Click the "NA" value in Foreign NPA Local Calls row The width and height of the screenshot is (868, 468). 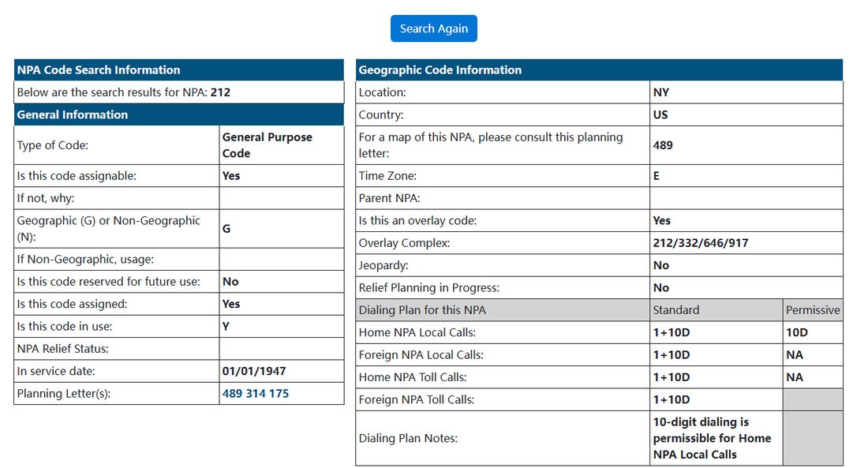coord(795,354)
